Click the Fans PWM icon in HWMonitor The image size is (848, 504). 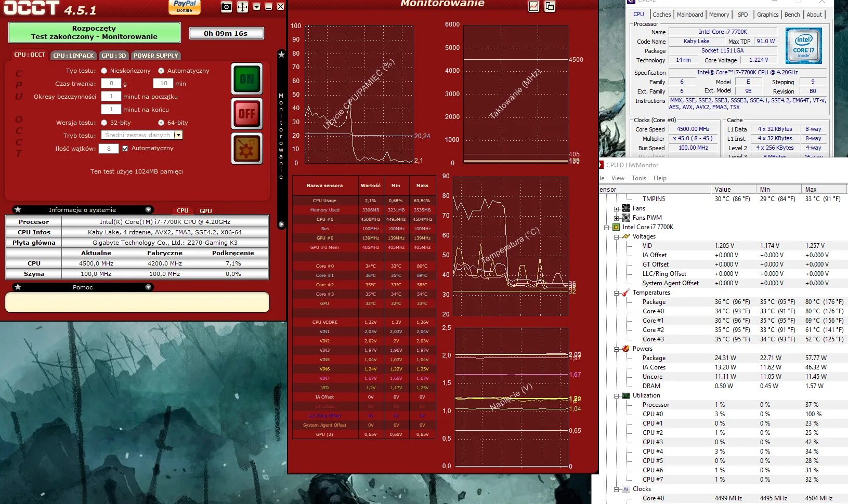click(x=626, y=218)
